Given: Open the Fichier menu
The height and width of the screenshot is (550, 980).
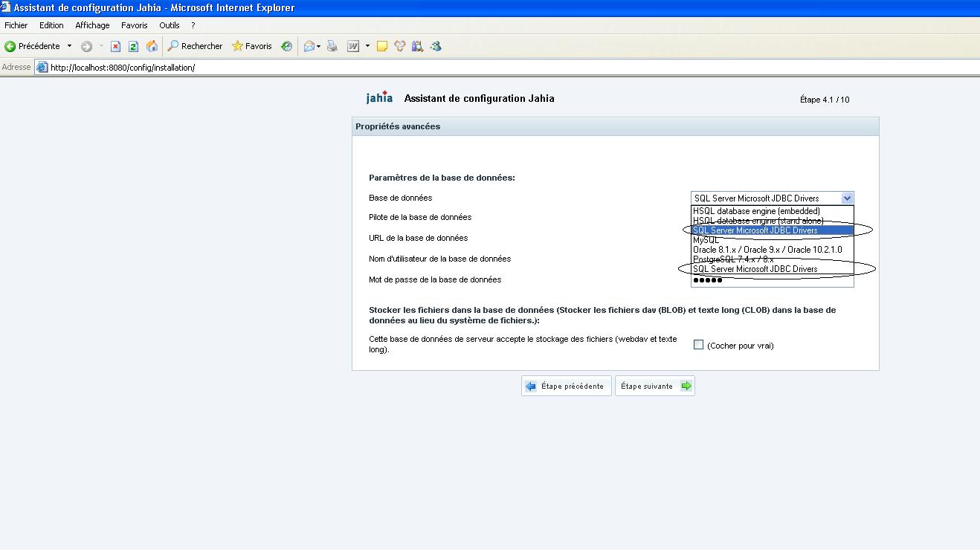Looking at the screenshot, I should pos(16,25).
